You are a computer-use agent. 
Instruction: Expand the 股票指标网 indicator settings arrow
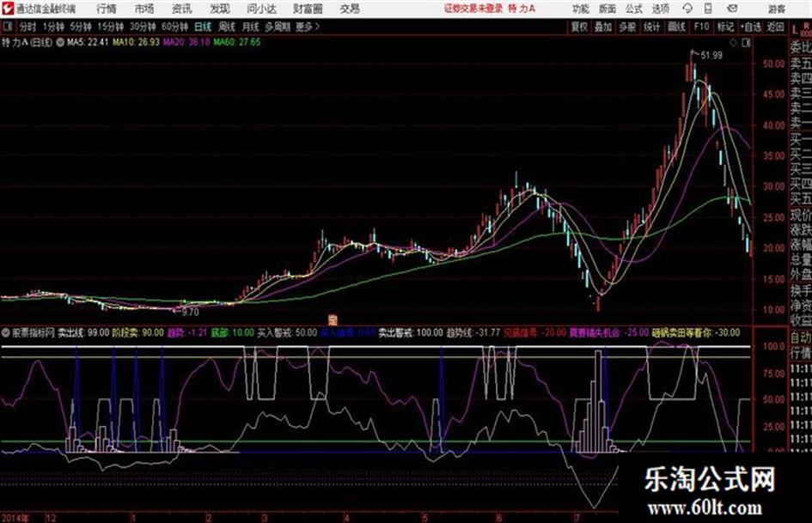6,332
